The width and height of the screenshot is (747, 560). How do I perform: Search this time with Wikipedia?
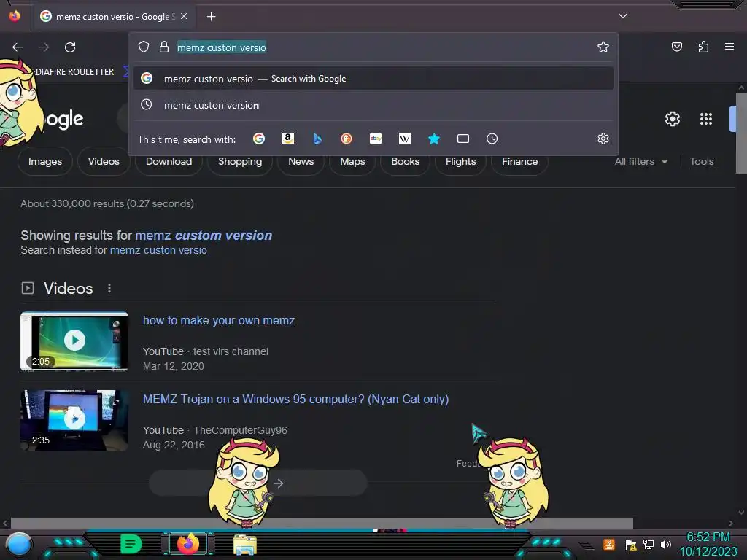point(404,139)
